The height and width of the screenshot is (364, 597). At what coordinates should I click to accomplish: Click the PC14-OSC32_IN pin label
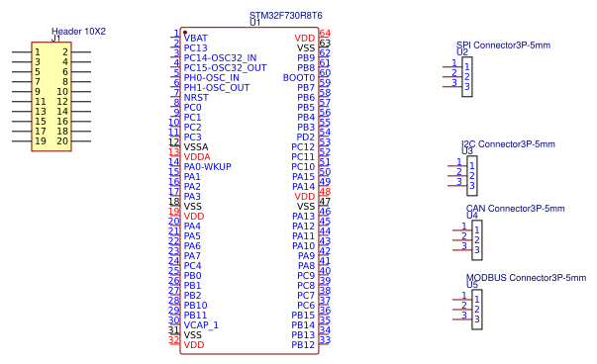click(220, 57)
